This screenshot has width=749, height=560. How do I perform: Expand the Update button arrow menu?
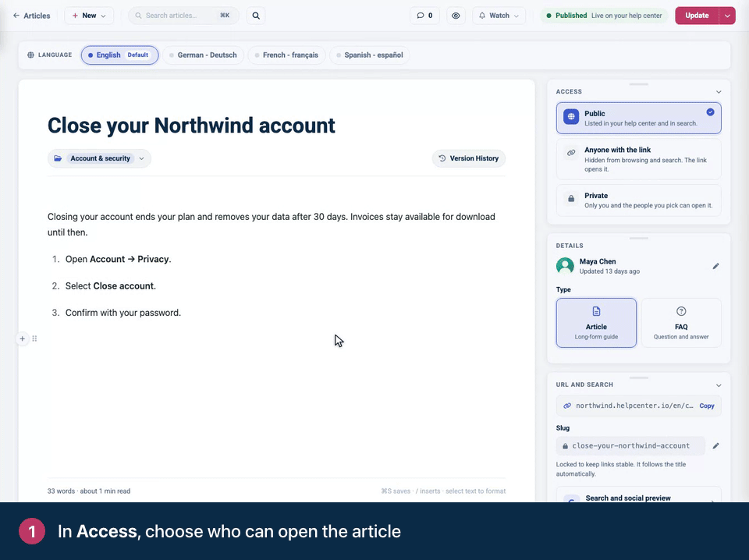[x=727, y=16]
